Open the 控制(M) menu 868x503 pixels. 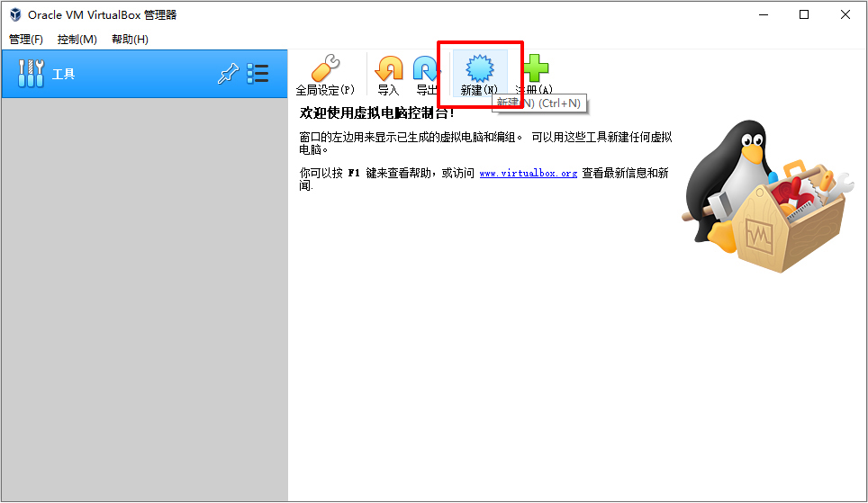tap(77, 40)
